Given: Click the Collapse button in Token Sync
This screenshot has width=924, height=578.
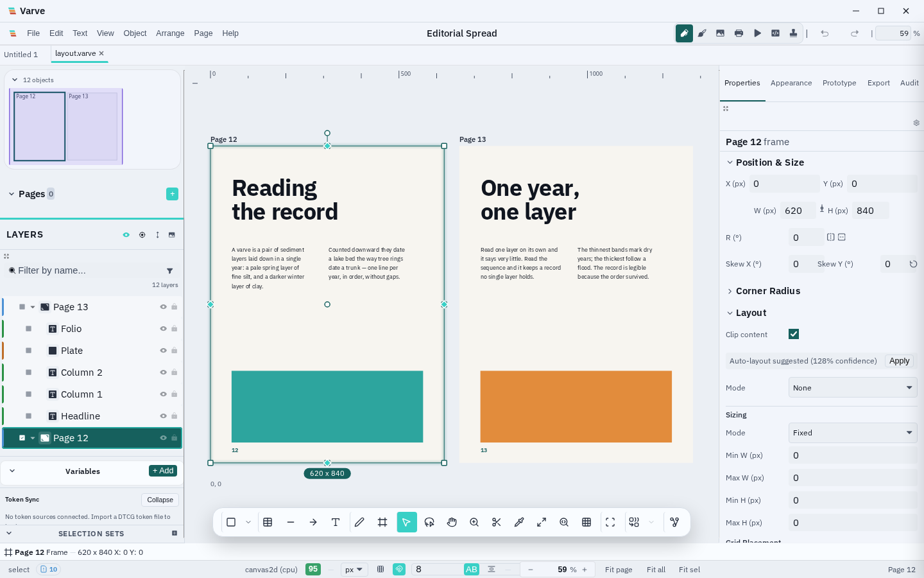Looking at the screenshot, I should click(x=160, y=500).
